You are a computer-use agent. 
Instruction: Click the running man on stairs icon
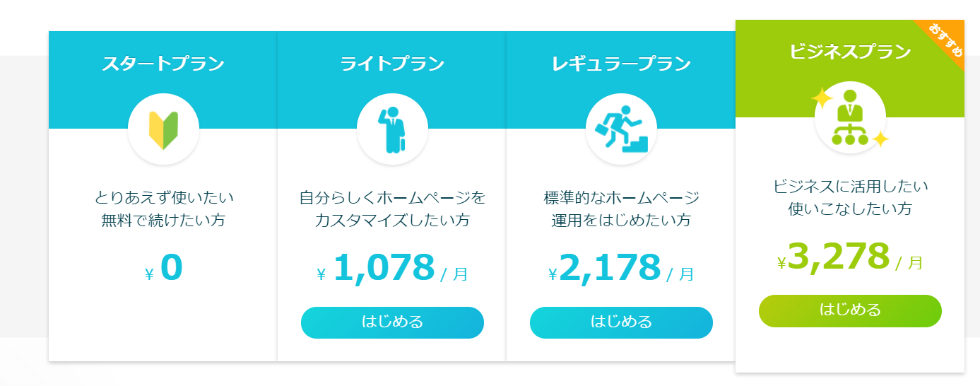621,130
